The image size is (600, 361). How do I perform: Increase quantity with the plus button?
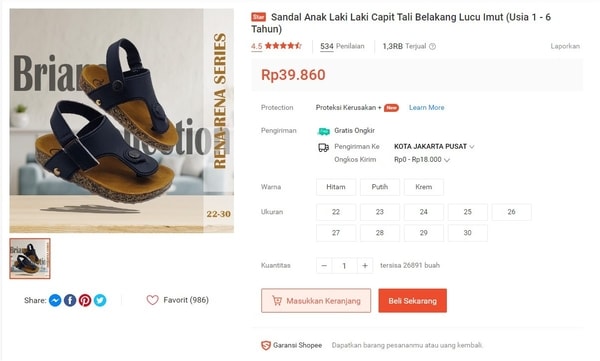pos(365,266)
